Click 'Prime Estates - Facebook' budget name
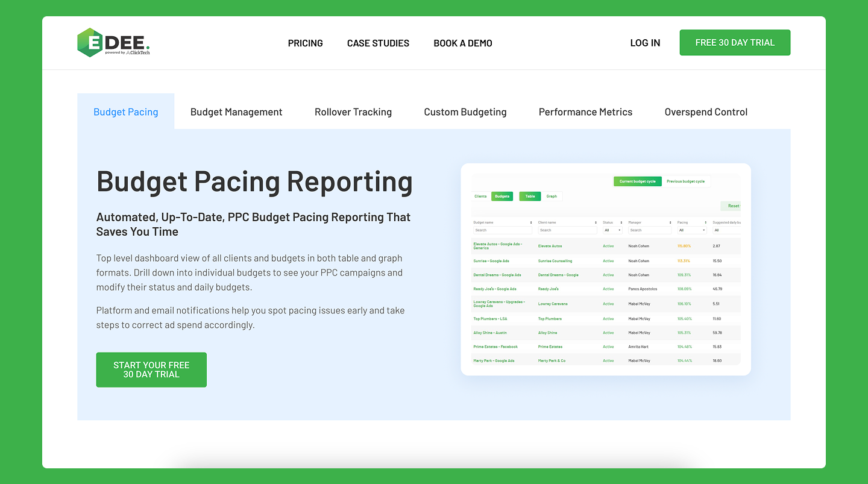 [495, 347]
